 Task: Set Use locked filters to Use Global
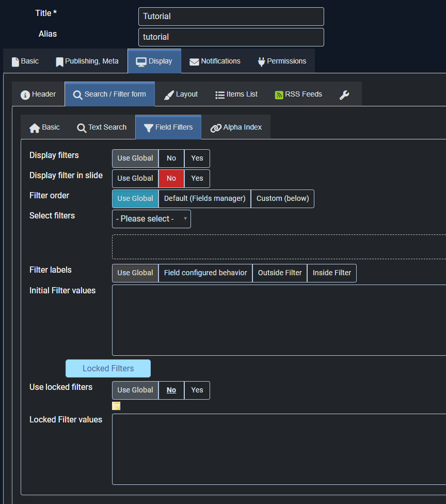(x=135, y=390)
